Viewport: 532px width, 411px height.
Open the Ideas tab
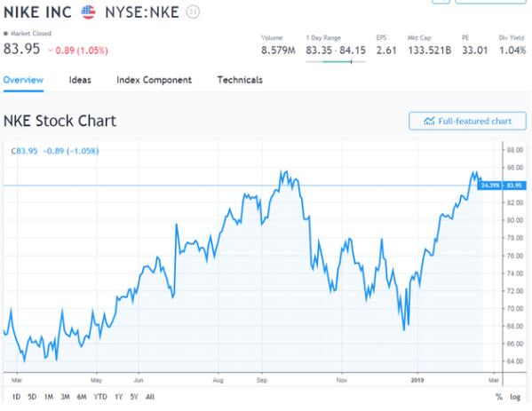tap(80, 80)
